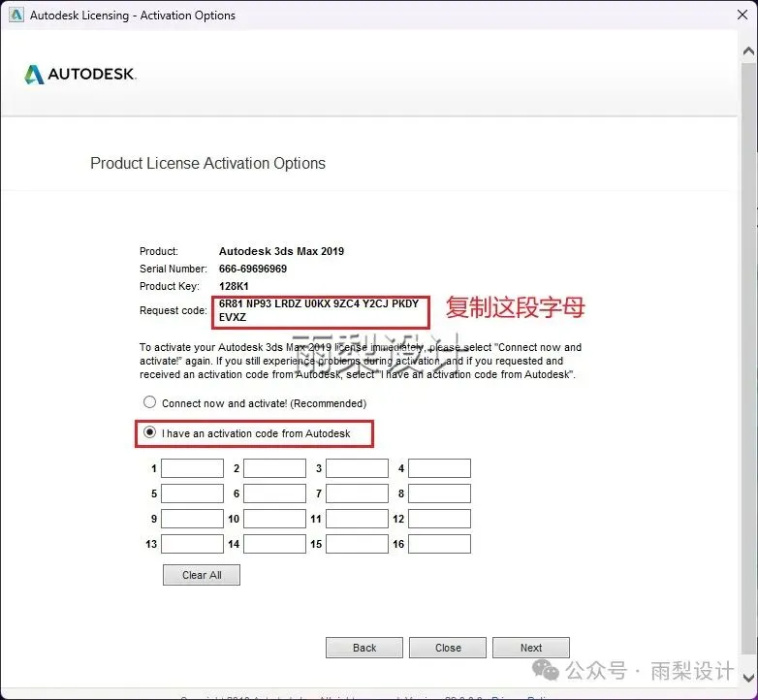
Task: Click activation code field 10
Action: [x=274, y=519]
